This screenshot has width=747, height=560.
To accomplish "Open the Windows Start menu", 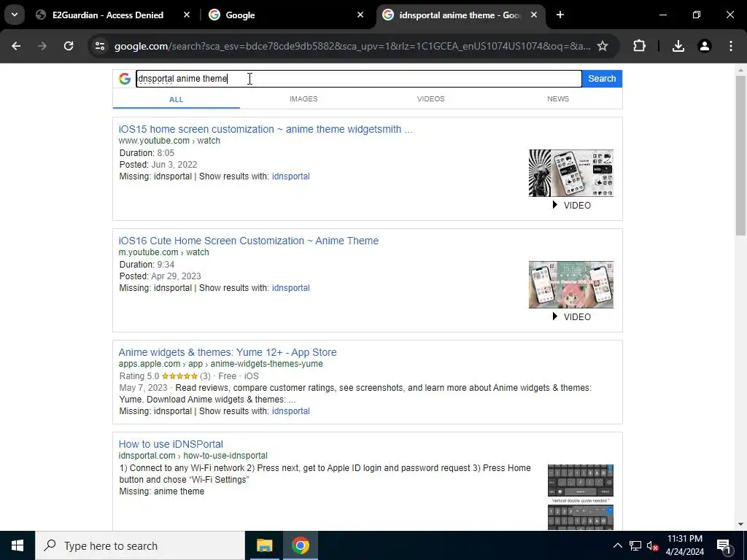I will (18, 545).
